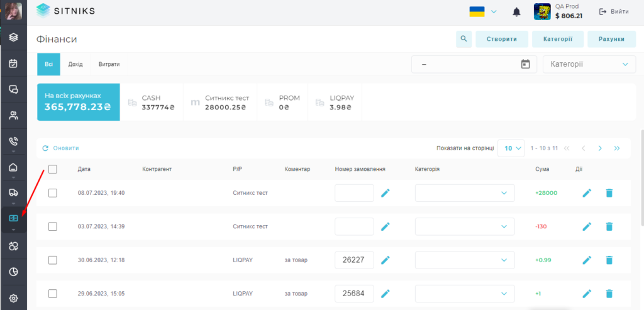Click the Вийти logout link
Screen dimensions: 644x310
point(614,11)
